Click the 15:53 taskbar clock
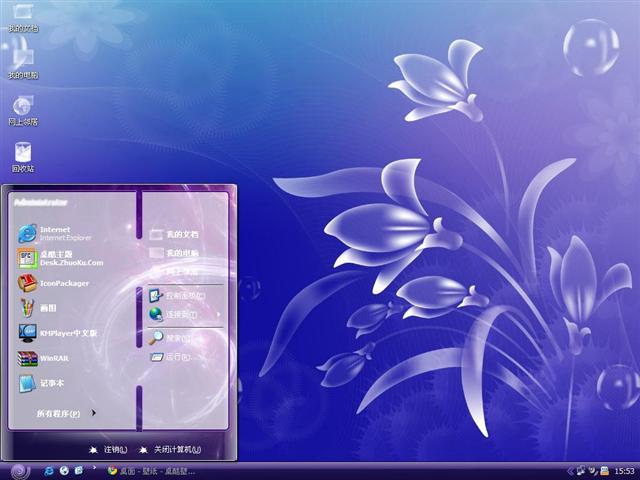 624,471
